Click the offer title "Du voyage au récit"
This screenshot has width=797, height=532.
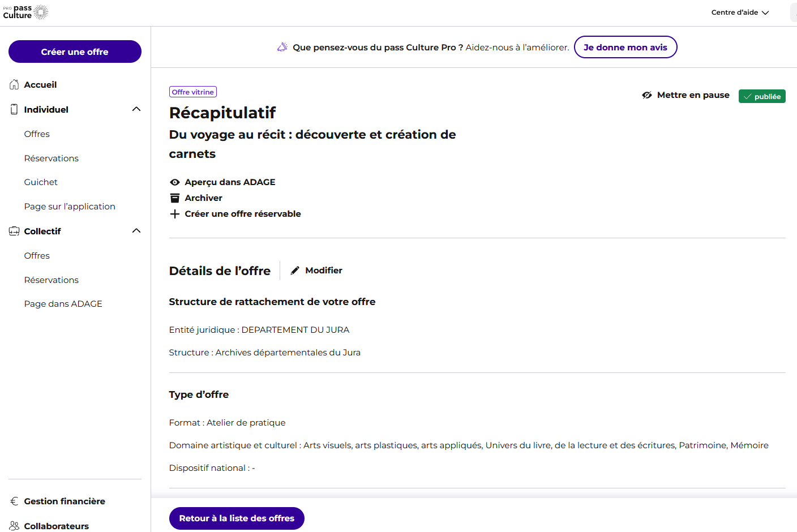[x=312, y=144]
